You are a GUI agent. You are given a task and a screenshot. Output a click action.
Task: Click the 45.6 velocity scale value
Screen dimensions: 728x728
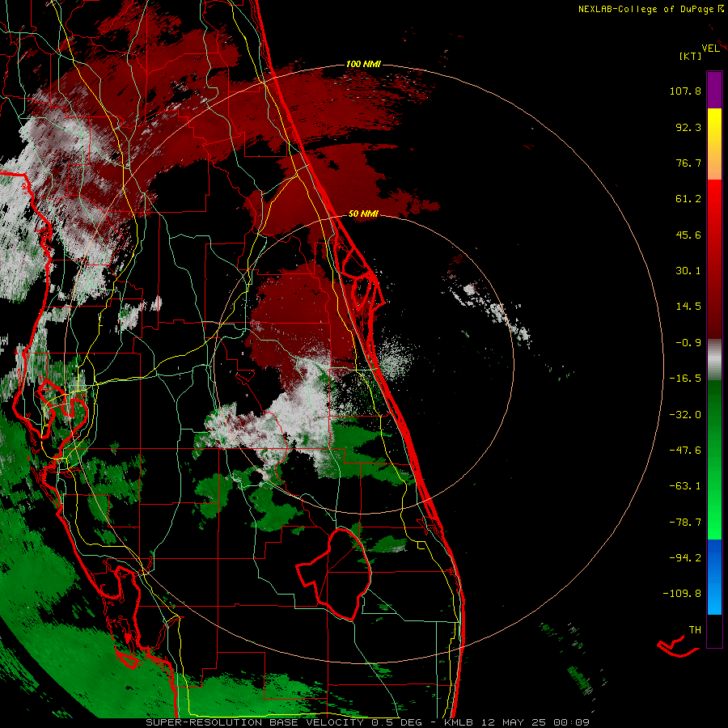688,235
